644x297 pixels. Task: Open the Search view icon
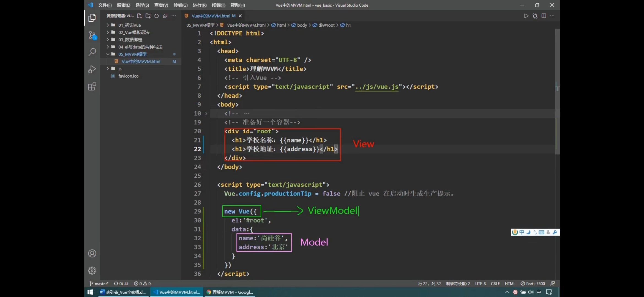(92, 52)
